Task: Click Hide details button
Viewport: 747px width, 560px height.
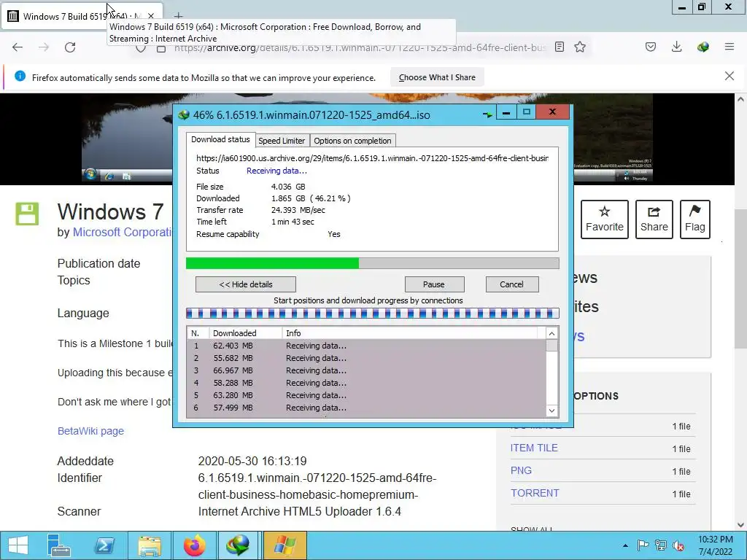Action: (x=245, y=284)
